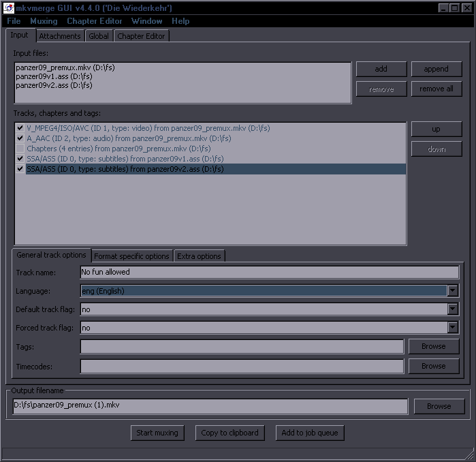476x462 pixels.
Task: Toggle checkbox for panzer09v1.ass subtitle track
Action: [x=20, y=159]
